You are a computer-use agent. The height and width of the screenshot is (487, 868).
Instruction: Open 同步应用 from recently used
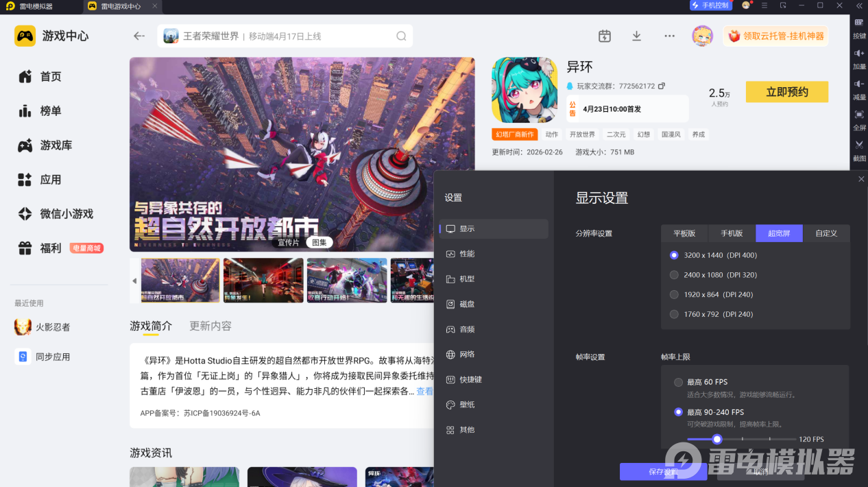(43, 357)
